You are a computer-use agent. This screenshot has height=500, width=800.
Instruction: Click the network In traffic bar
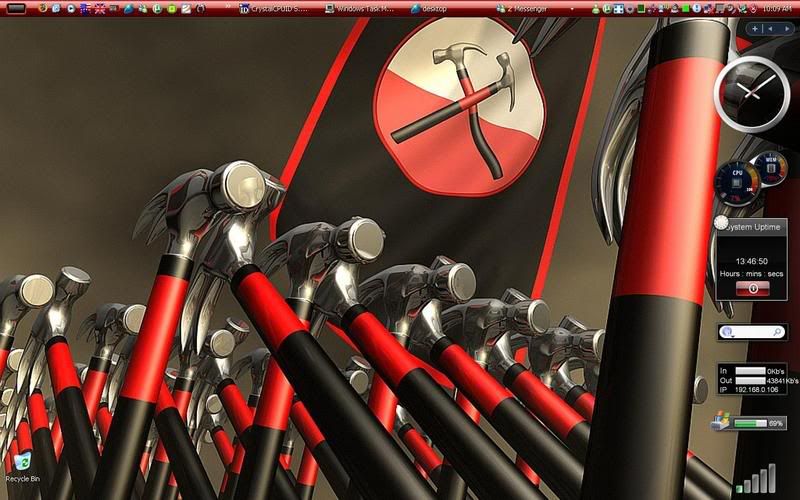[x=750, y=371]
